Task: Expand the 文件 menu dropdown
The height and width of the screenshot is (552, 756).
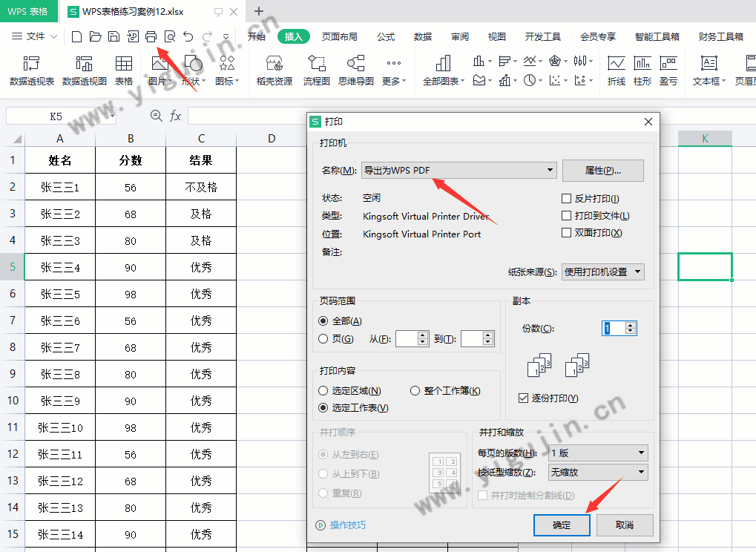Action: click(x=34, y=36)
